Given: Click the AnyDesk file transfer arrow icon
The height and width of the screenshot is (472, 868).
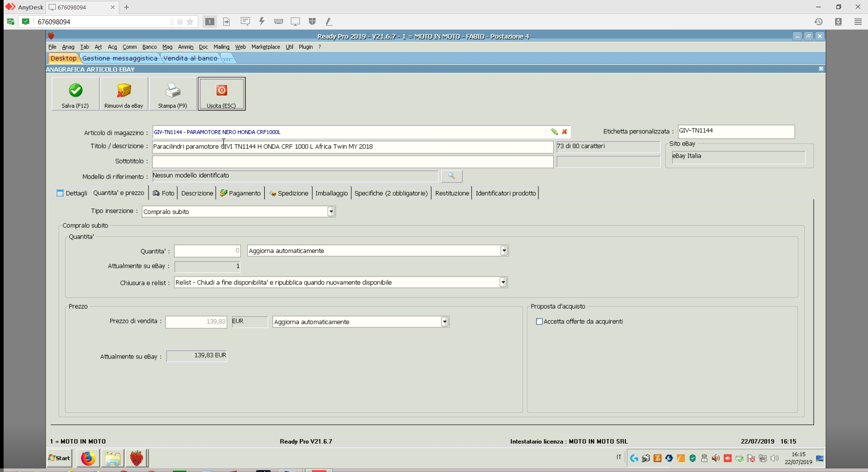Looking at the screenshot, I should (x=226, y=22).
